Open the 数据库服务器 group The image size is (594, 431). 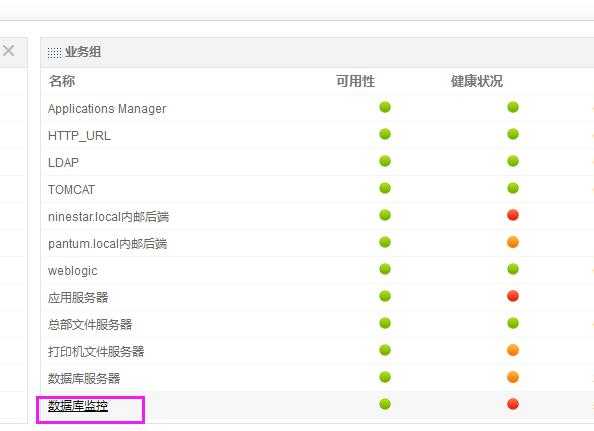point(84,378)
